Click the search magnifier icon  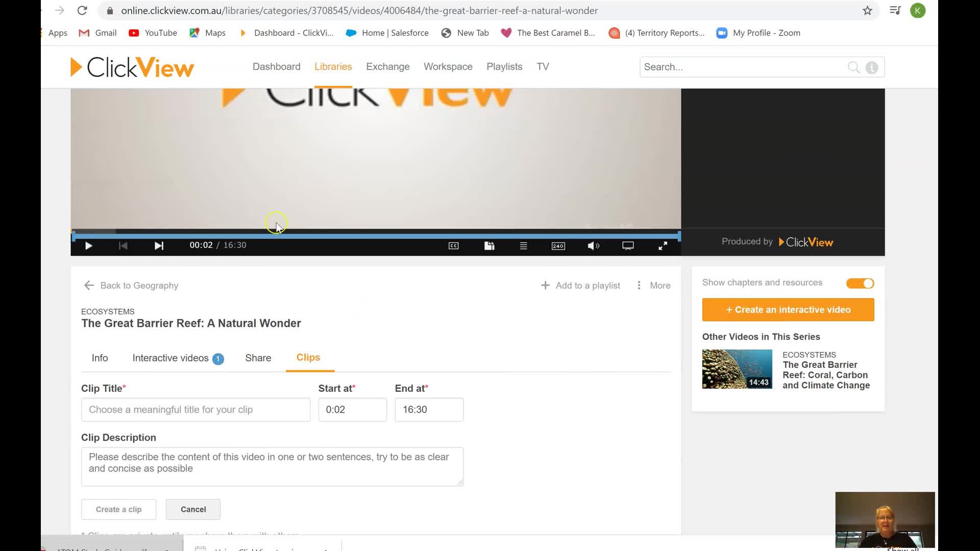[853, 67]
